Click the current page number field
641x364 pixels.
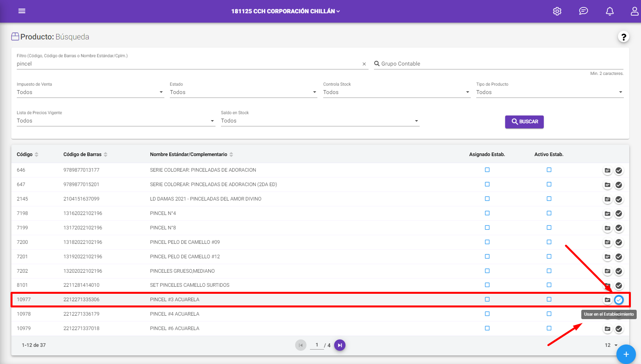(317, 345)
